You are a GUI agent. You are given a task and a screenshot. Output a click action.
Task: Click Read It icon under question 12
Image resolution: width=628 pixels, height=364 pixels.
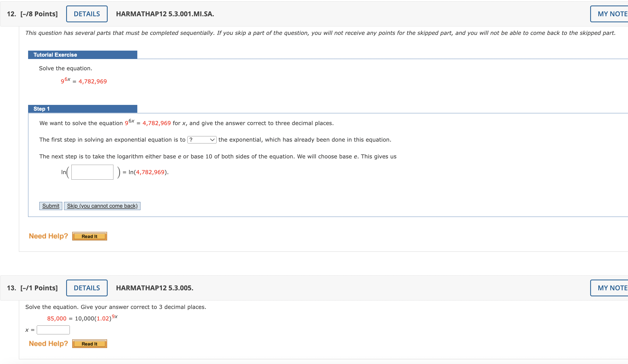coord(90,236)
